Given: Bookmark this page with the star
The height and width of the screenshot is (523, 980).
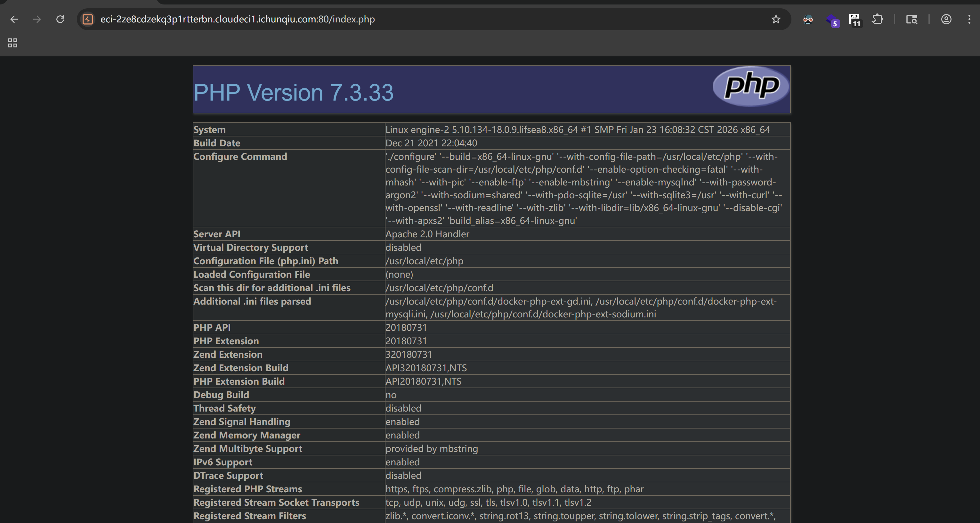Looking at the screenshot, I should pos(776,19).
